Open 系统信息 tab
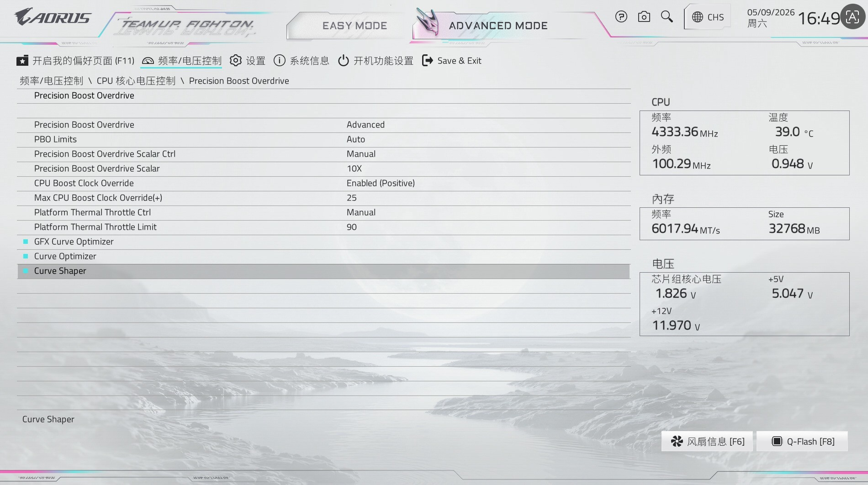The image size is (868, 485). [x=301, y=61]
